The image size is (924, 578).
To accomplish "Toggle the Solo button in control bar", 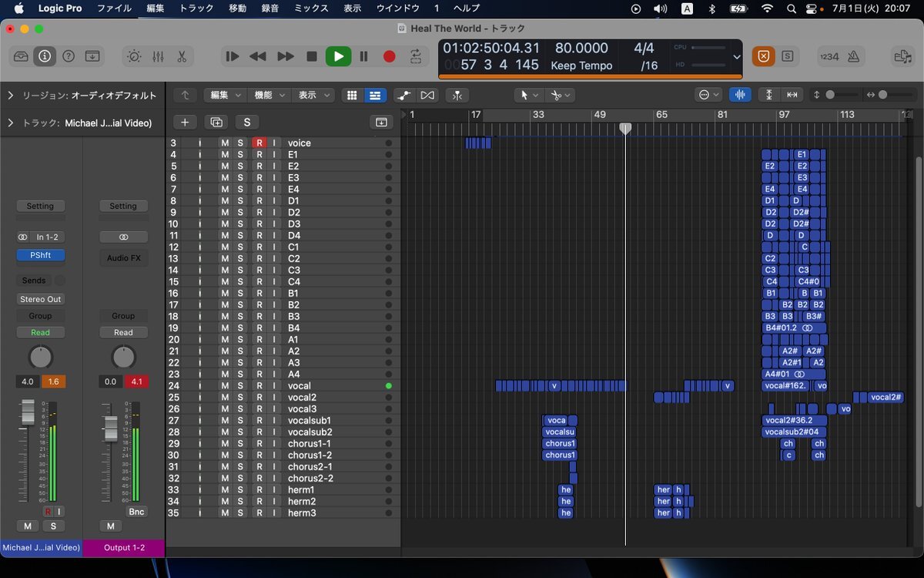I will tap(788, 56).
